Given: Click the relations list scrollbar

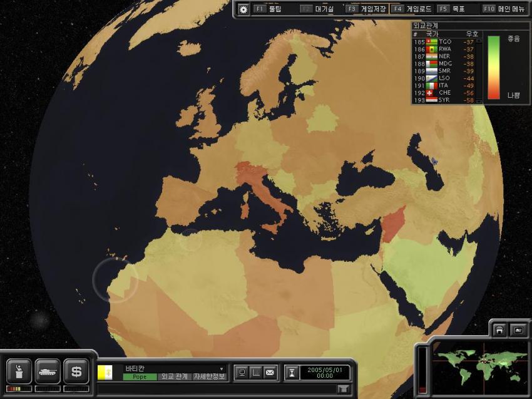Looking at the screenshot, I should tap(479, 70).
